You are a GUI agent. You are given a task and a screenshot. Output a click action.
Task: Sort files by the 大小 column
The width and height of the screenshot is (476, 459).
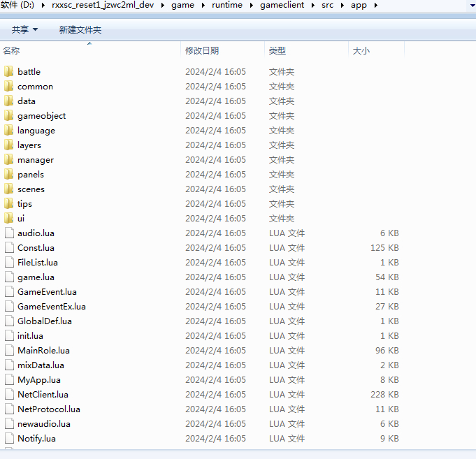click(361, 51)
